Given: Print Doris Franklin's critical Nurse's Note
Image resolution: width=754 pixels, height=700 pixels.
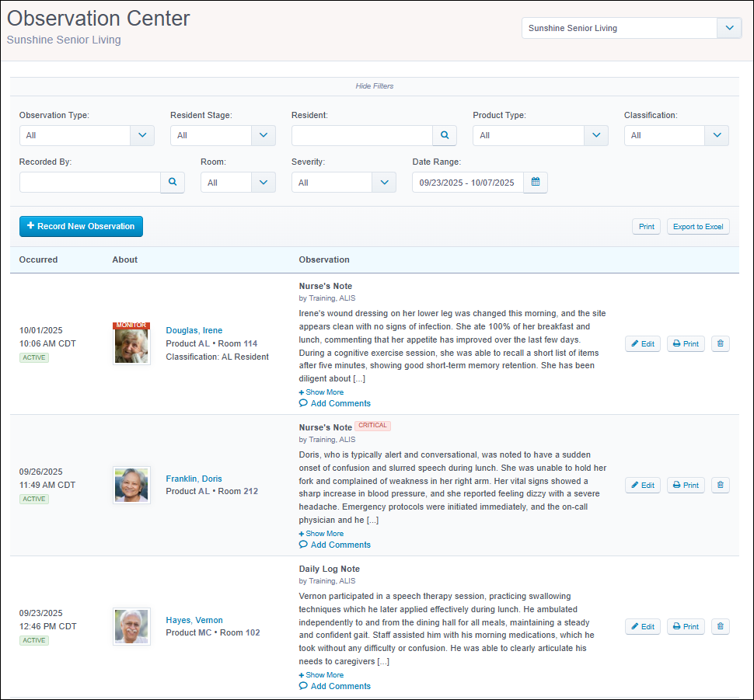Looking at the screenshot, I should pos(686,485).
